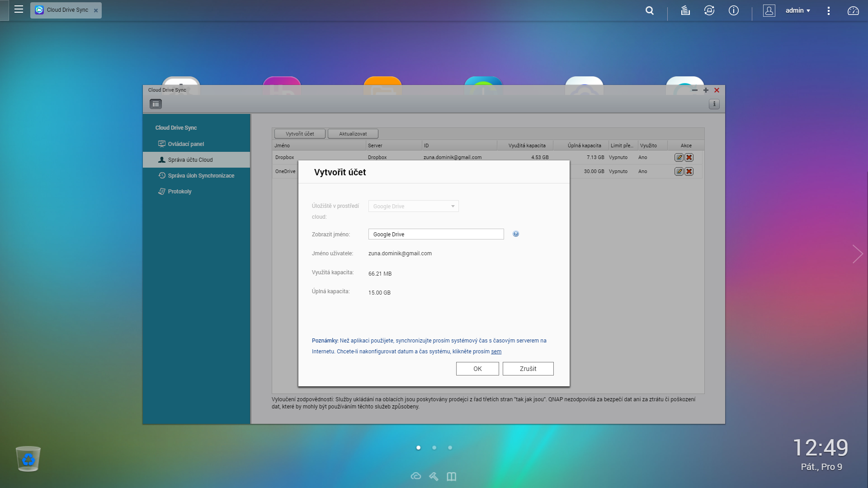Go to next desktop page arrow
868x488 pixels.
point(857,254)
